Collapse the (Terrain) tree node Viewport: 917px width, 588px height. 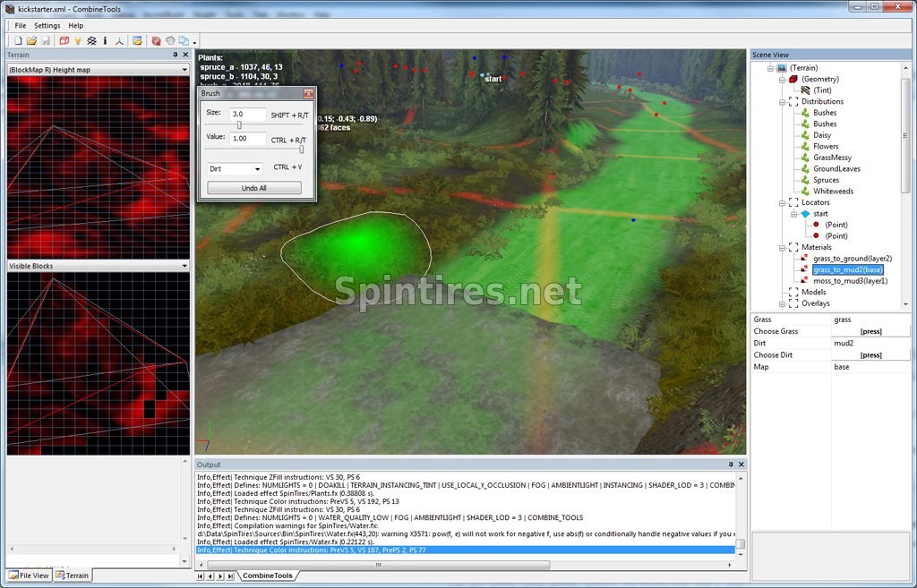(771, 68)
